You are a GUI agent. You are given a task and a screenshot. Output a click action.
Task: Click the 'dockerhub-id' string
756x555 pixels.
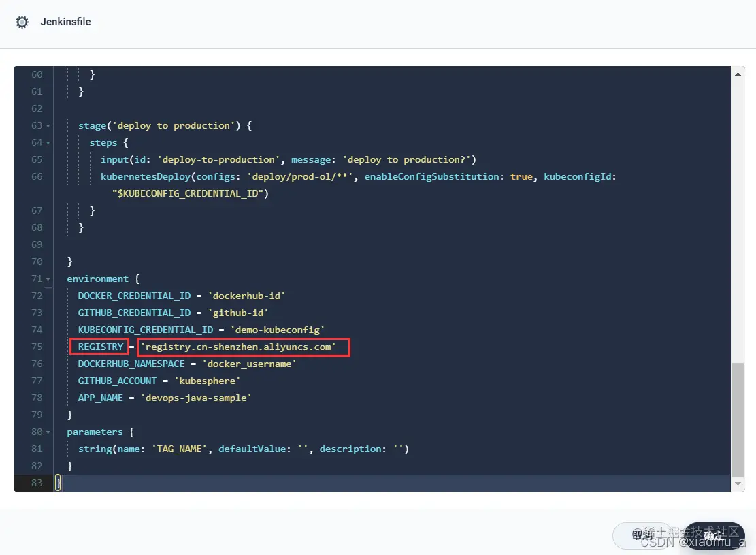246,296
